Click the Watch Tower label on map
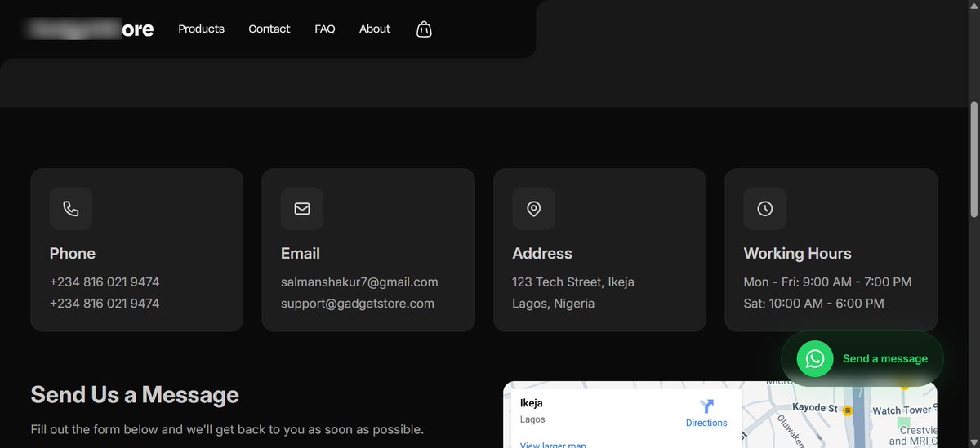The image size is (980, 448). click(x=902, y=410)
